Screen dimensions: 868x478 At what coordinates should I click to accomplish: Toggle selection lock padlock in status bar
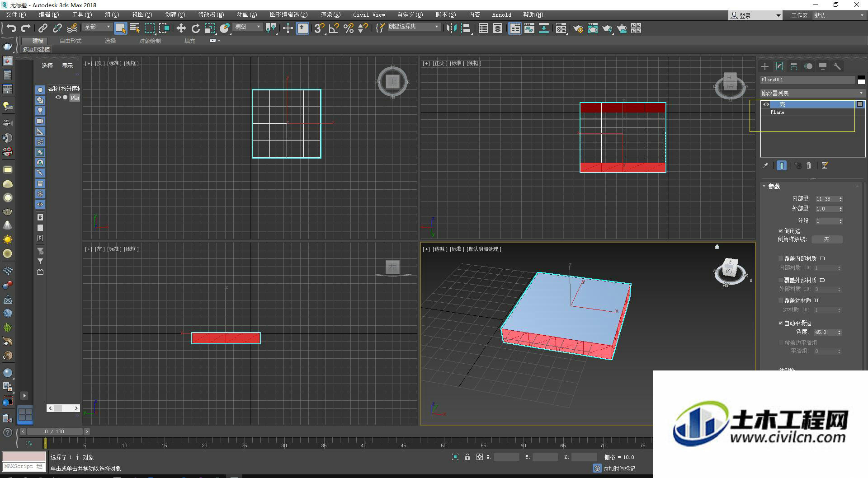(467, 457)
